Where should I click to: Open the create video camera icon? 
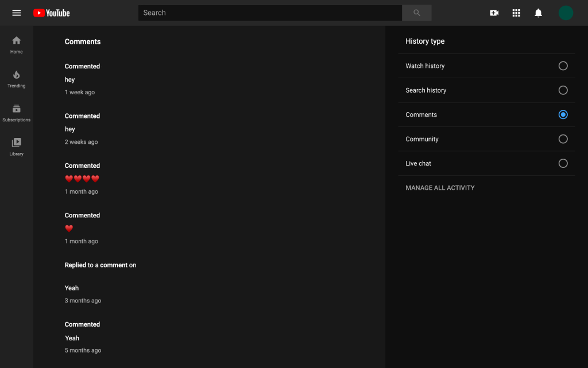click(x=494, y=13)
